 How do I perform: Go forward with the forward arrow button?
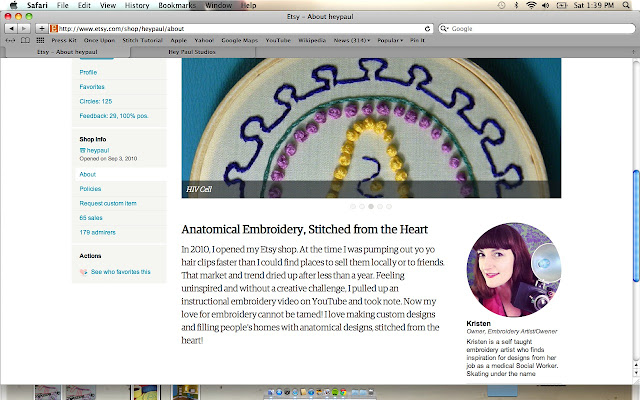tap(24, 29)
